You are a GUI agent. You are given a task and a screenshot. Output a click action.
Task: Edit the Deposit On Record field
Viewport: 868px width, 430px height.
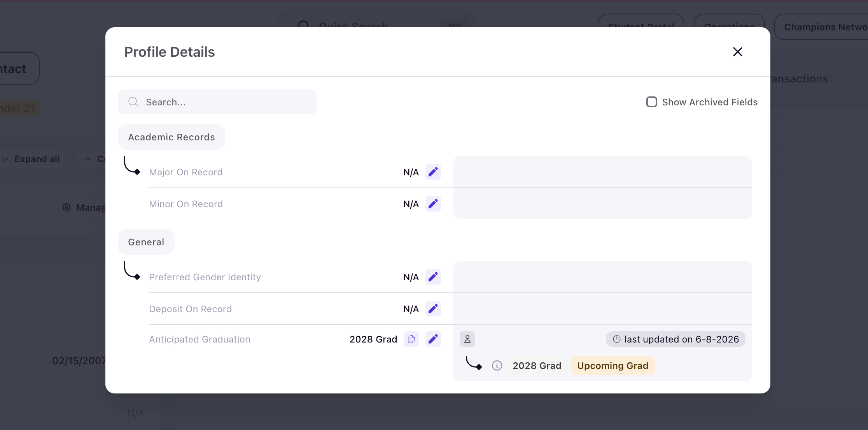[433, 309]
